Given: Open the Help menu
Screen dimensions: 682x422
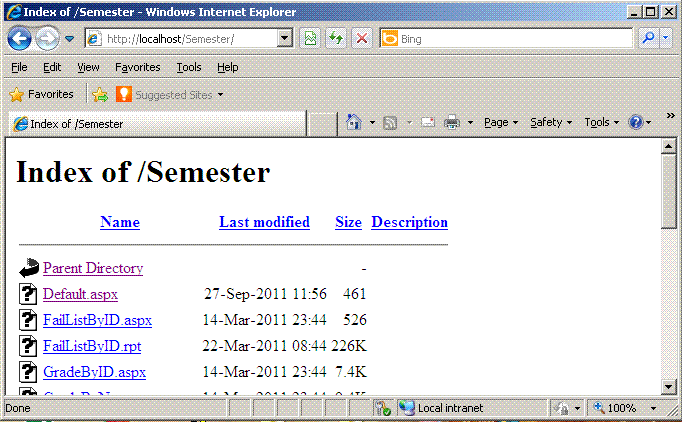Looking at the screenshot, I should [x=227, y=67].
